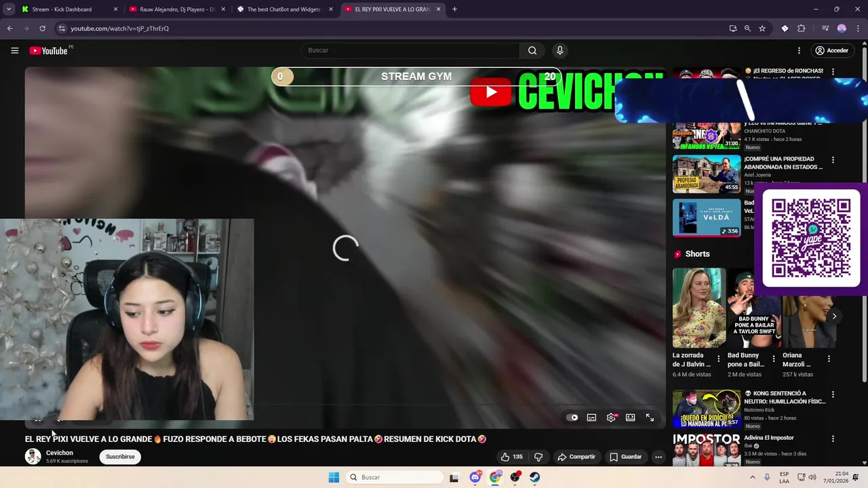This screenshot has height=488, width=868.
Task: Switch to Rauw Alejandro, Dj Playero tab
Action: coord(177,9)
